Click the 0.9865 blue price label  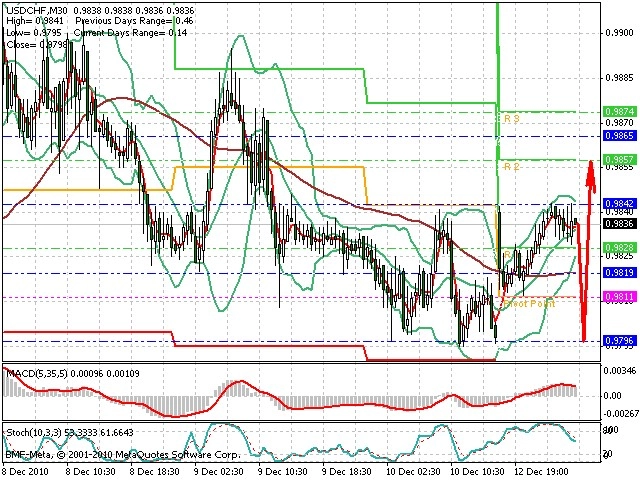pos(620,136)
